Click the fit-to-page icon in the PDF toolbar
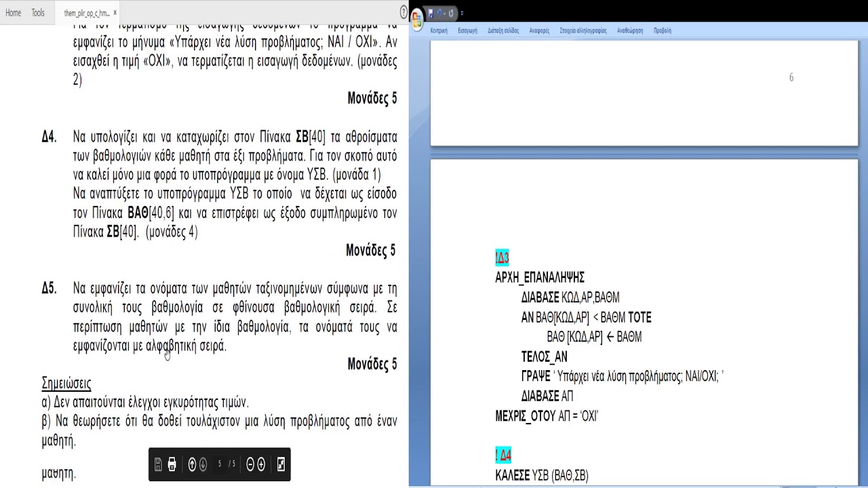Screen dimensions: 868x488 [281, 464]
